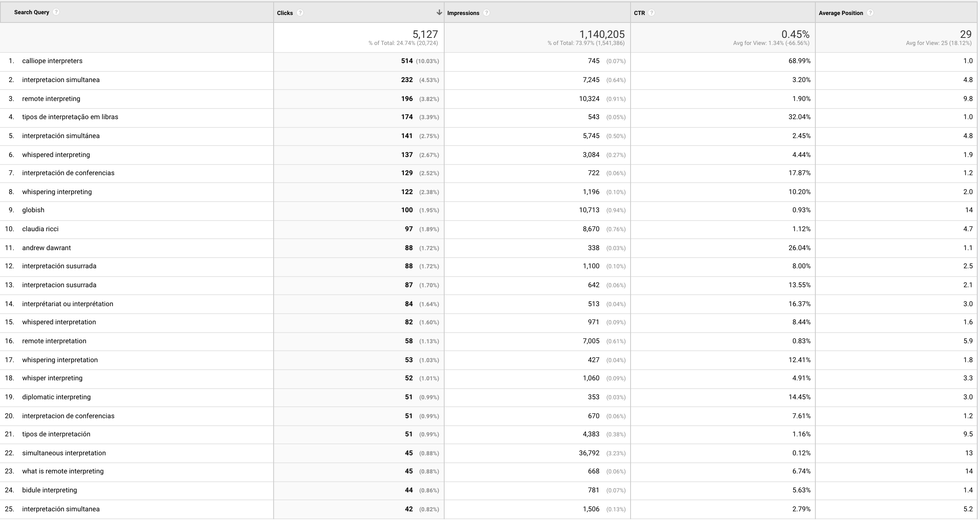The height and width of the screenshot is (520, 980).
Task: Click the 'globish' search query
Action: [x=33, y=210]
